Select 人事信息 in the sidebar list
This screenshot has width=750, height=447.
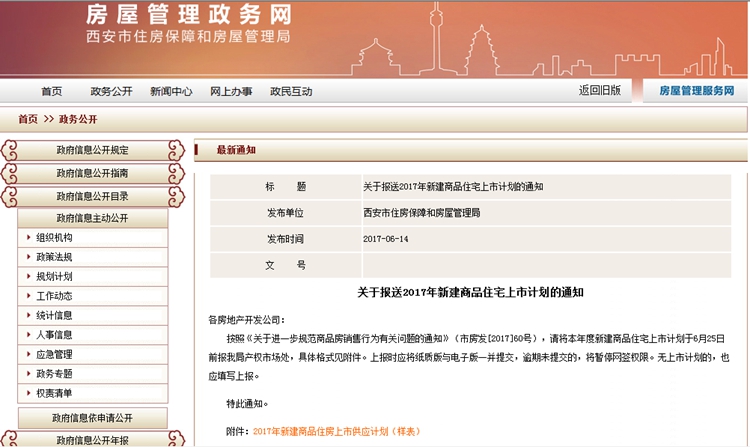tap(54, 335)
